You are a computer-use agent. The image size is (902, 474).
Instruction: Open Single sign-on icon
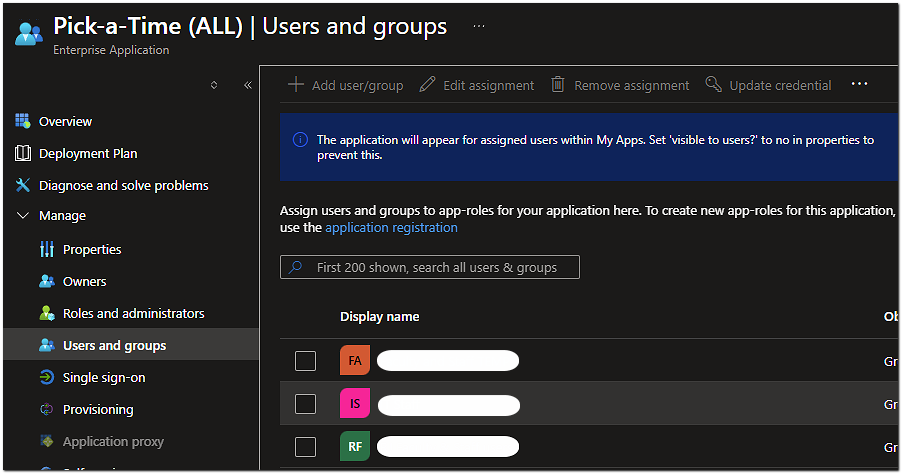click(47, 377)
